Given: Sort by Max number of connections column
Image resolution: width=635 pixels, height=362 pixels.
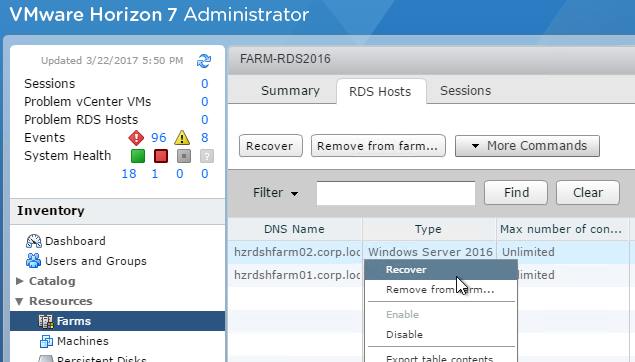Looking at the screenshot, I should 563,229.
